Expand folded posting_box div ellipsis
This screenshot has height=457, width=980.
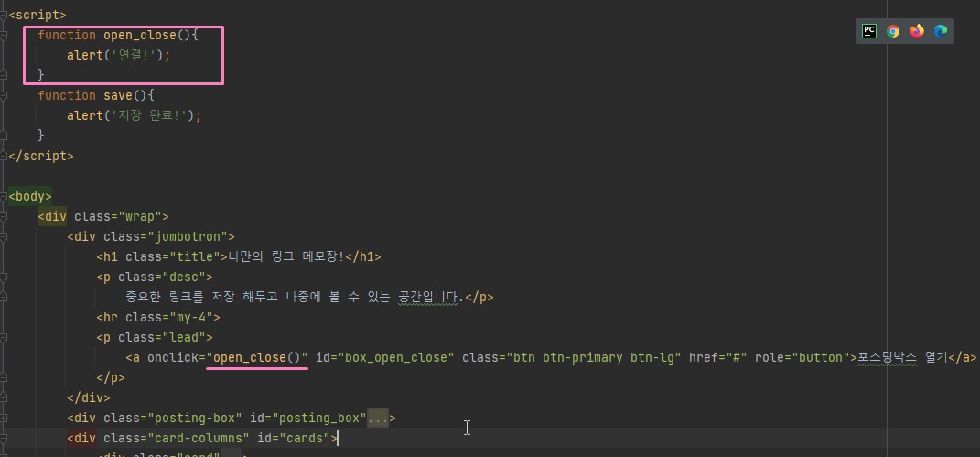pos(378,418)
